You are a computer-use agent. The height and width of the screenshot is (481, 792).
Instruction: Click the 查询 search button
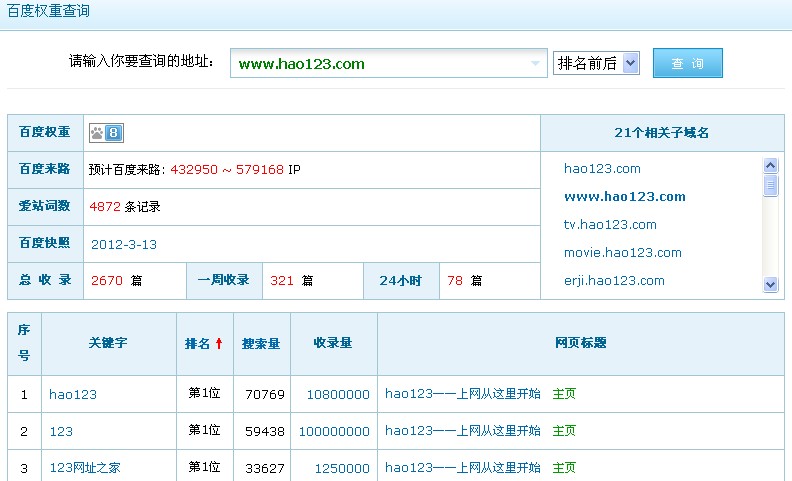pos(687,63)
